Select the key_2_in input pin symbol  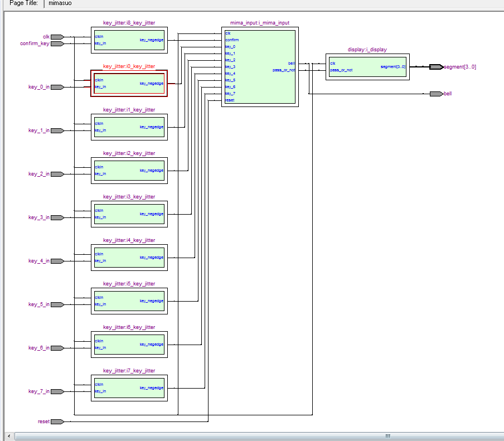(57, 174)
